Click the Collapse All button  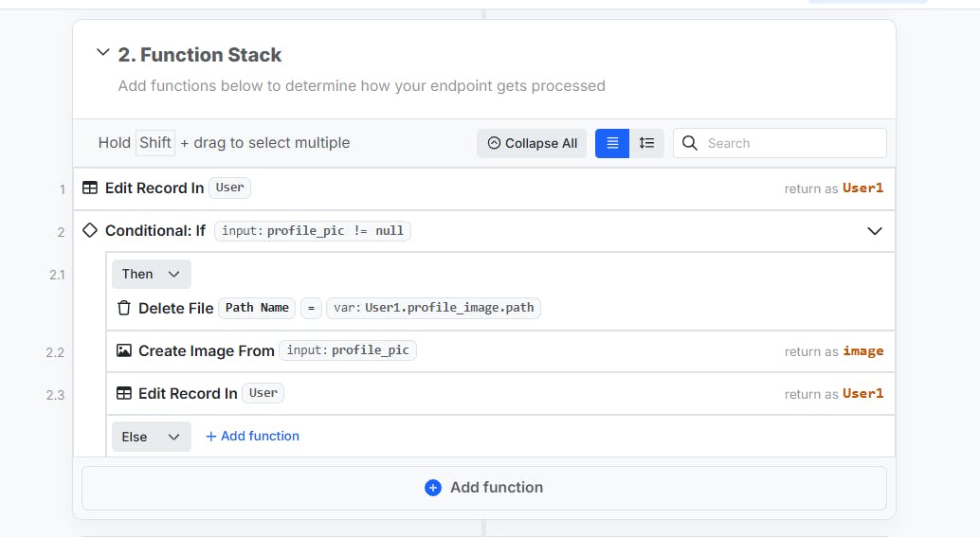[532, 143]
